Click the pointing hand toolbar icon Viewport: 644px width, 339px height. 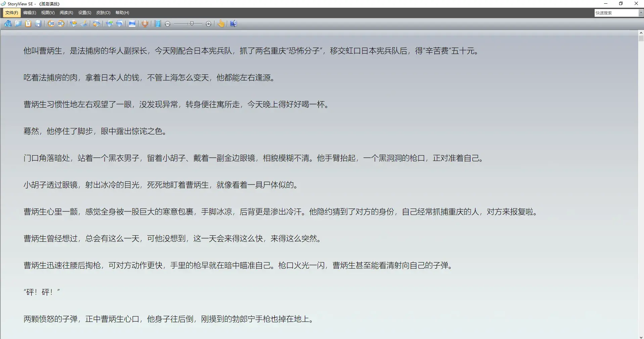tap(221, 23)
